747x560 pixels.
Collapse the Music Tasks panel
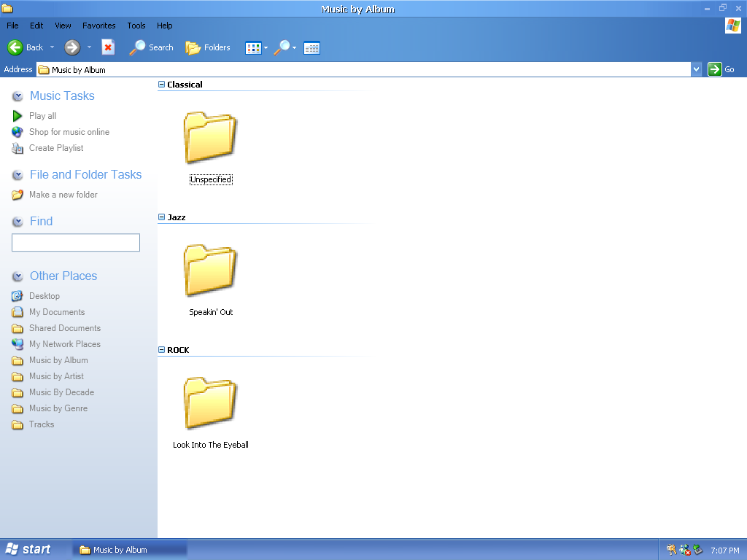point(18,96)
